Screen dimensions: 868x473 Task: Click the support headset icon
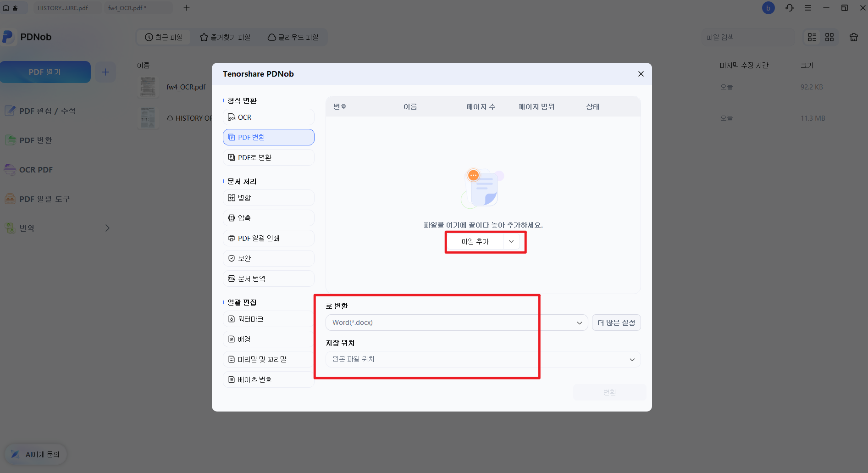(x=790, y=8)
